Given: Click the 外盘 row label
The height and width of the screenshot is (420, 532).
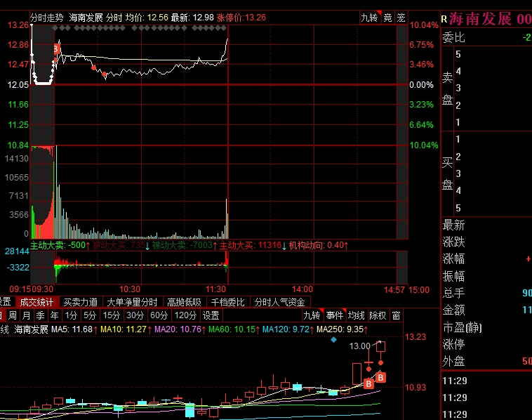Looking at the screenshot, I should pyautogui.click(x=453, y=361).
